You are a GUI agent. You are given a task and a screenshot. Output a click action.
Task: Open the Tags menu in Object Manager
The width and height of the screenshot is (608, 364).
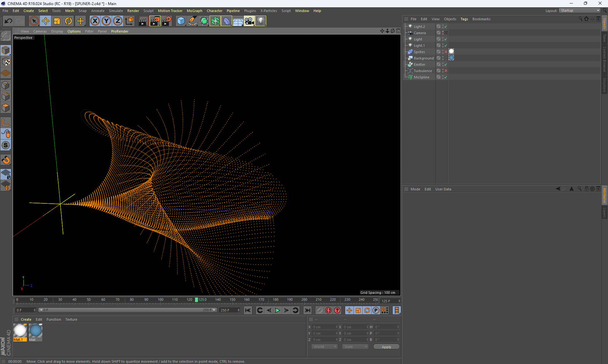(x=464, y=19)
